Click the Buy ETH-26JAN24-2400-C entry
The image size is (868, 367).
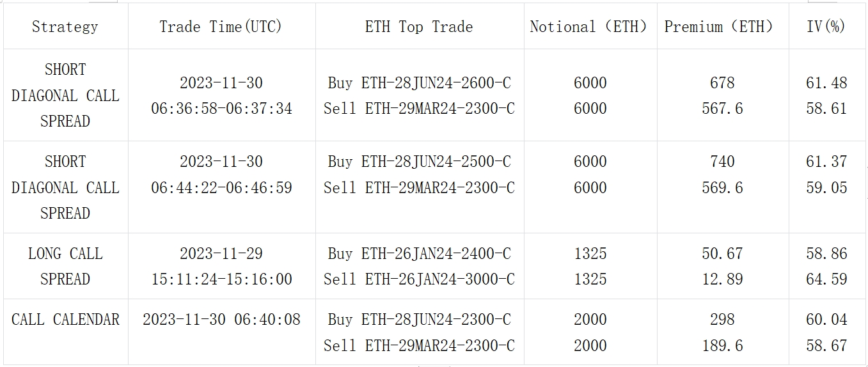click(x=419, y=254)
